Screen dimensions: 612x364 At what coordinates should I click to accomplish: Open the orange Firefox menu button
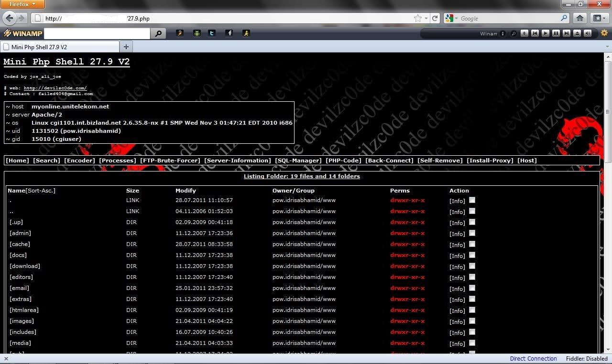click(x=22, y=4)
